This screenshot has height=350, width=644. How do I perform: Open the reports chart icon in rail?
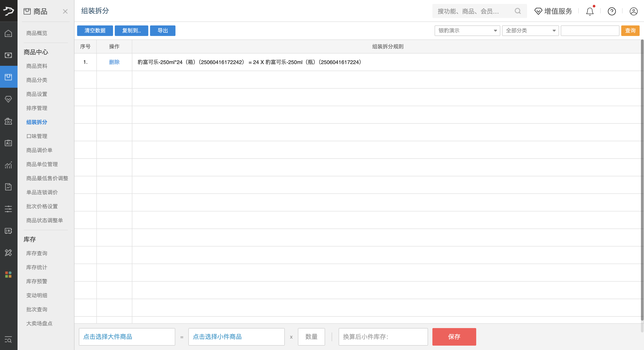click(9, 165)
